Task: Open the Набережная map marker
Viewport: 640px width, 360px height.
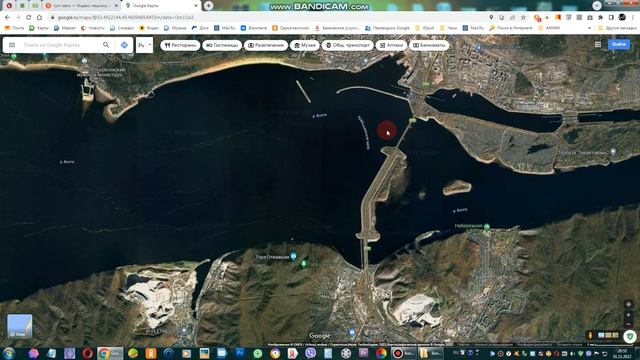Action: (x=487, y=227)
